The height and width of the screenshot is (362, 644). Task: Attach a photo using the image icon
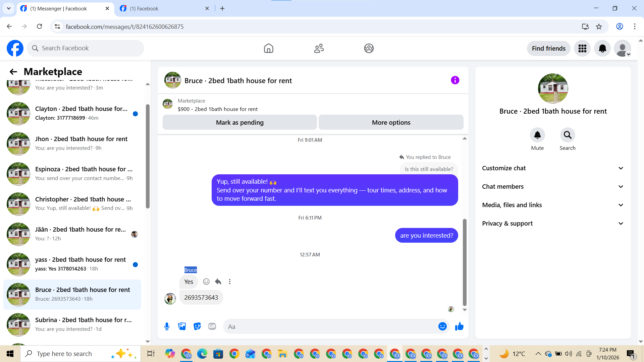[182, 326]
